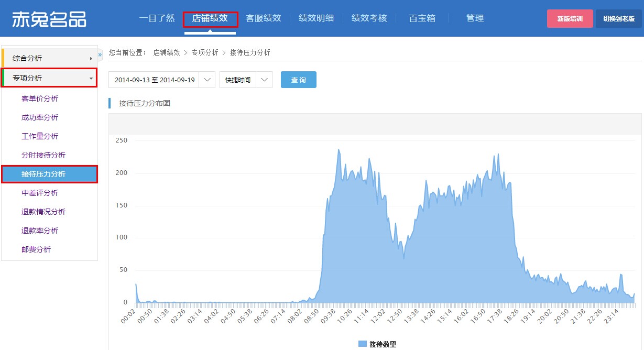Open 退款率分析 from the sidebar

pos(40,231)
